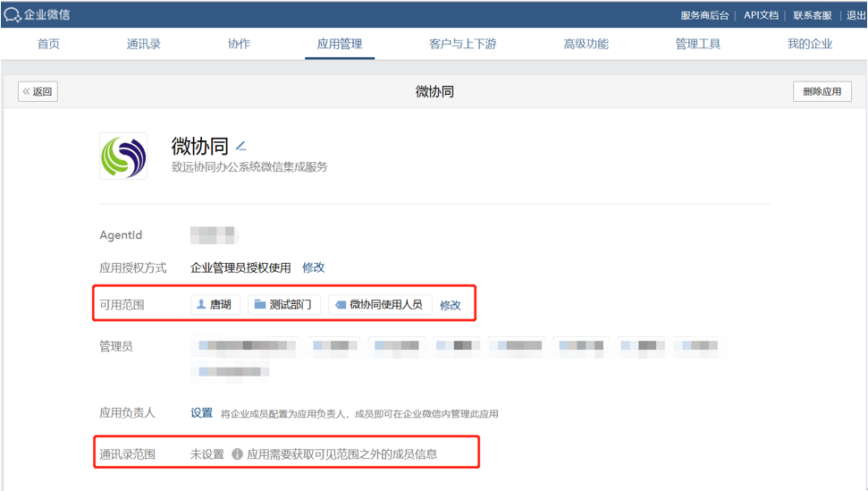
Task: Click 设置 for 应用负责人
Action: pos(201,413)
